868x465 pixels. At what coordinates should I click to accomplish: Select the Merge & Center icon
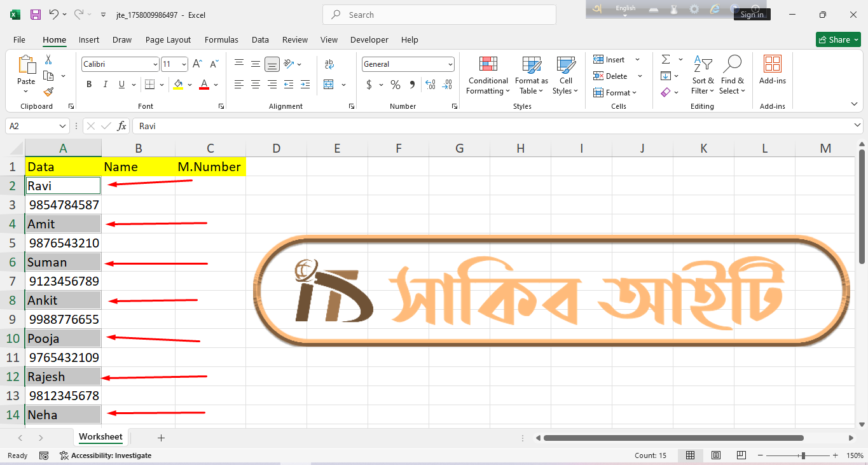pyautogui.click(x=329, y=85)
